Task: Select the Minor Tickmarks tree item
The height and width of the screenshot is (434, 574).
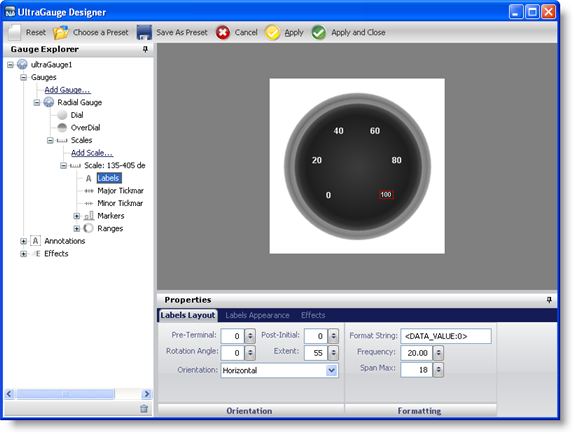Action: (x=120, y=203)
